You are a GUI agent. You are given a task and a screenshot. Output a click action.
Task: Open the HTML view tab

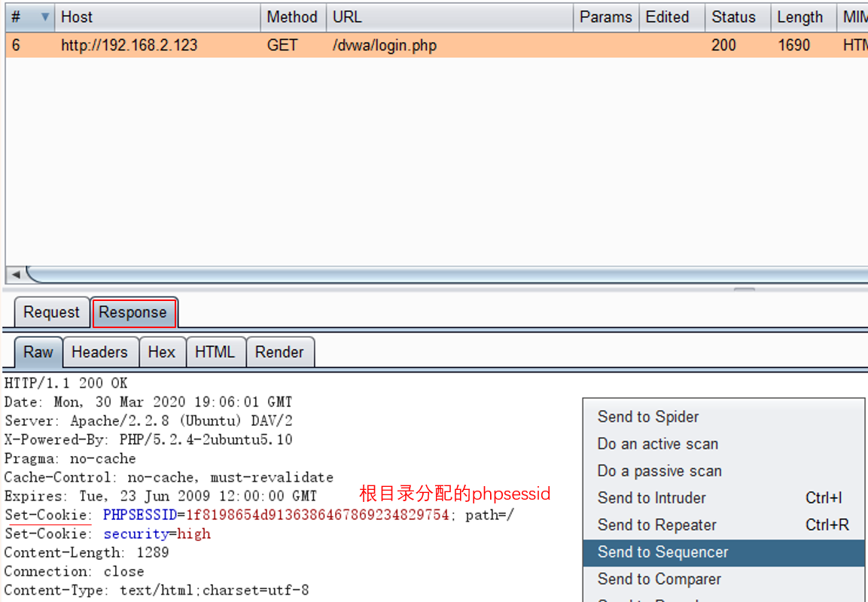click(215, 352)
